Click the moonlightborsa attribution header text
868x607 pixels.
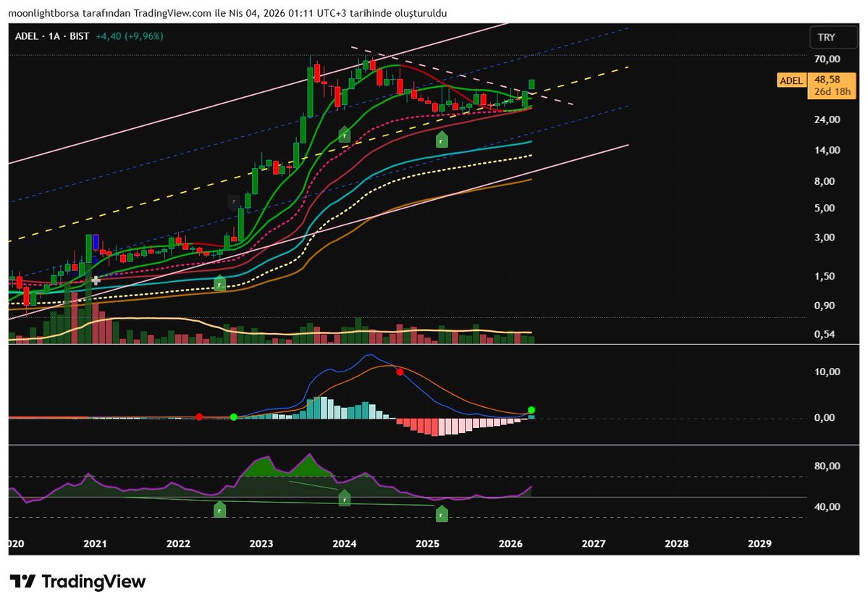[227, 13]
